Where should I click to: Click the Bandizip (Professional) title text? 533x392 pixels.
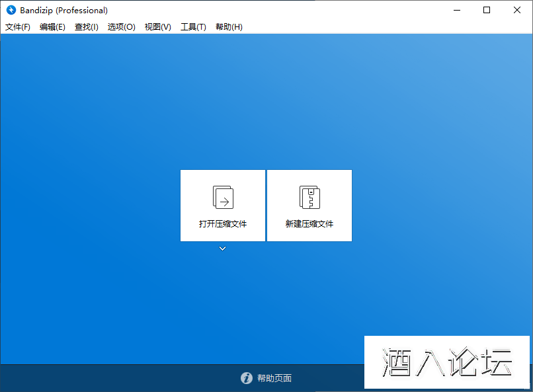pos(64,10)
